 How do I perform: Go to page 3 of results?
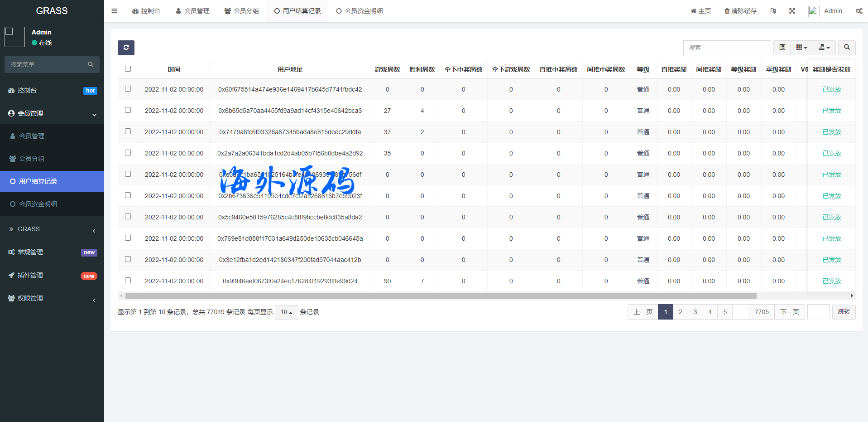[695, 312]
